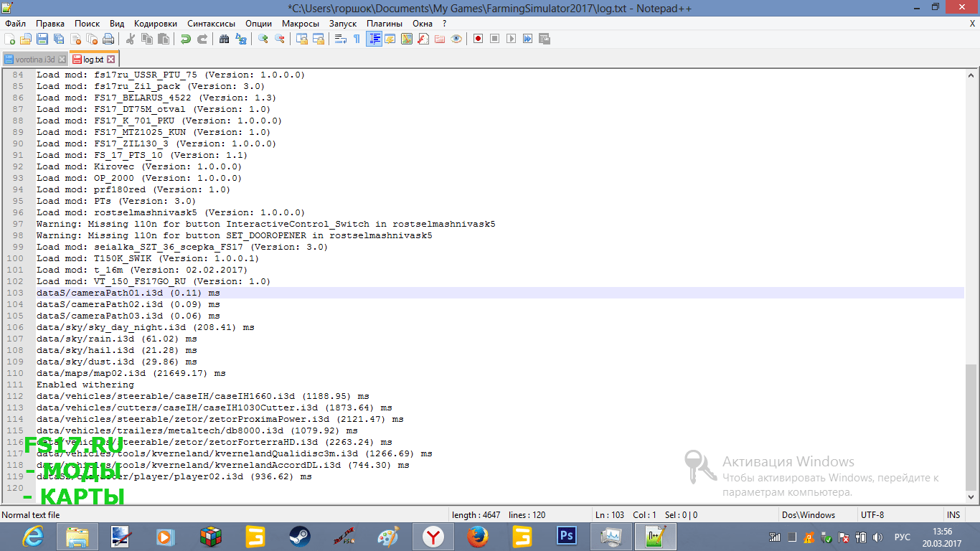Click the scrollbar up arrow
The height and width of the screenshot is (551, 980).
(x=971, y=75)
